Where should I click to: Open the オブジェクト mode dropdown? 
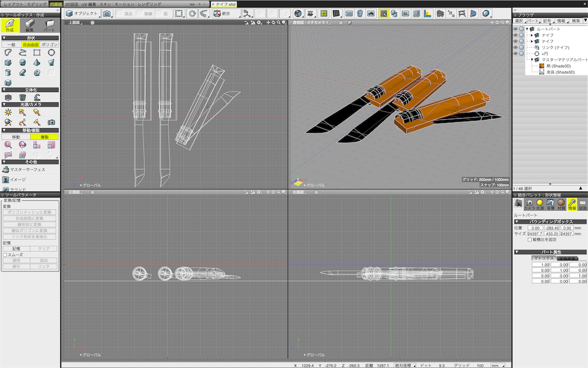point(82,14)
